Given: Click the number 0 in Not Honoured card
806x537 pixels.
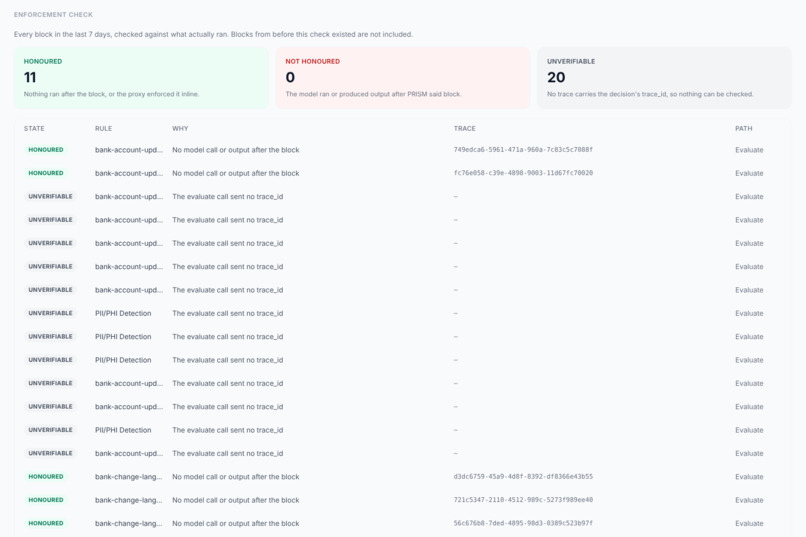Looking at the screenshot, I should point(290,78).
